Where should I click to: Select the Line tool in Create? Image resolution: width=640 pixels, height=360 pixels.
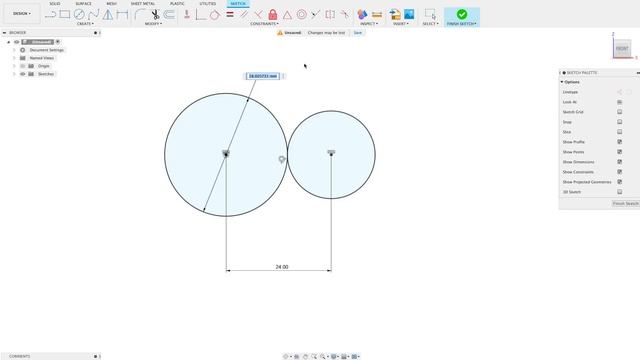coord(50,15)
